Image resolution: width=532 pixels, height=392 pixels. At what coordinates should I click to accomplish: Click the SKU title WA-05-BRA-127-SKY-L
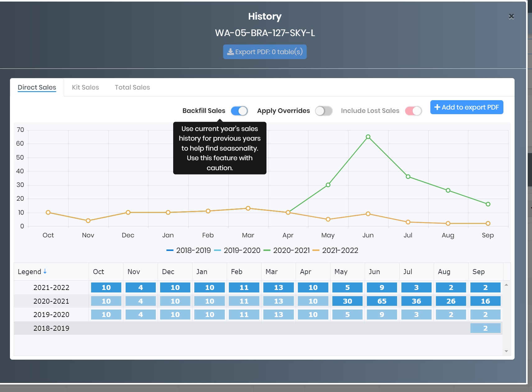[x=265, y=33]
